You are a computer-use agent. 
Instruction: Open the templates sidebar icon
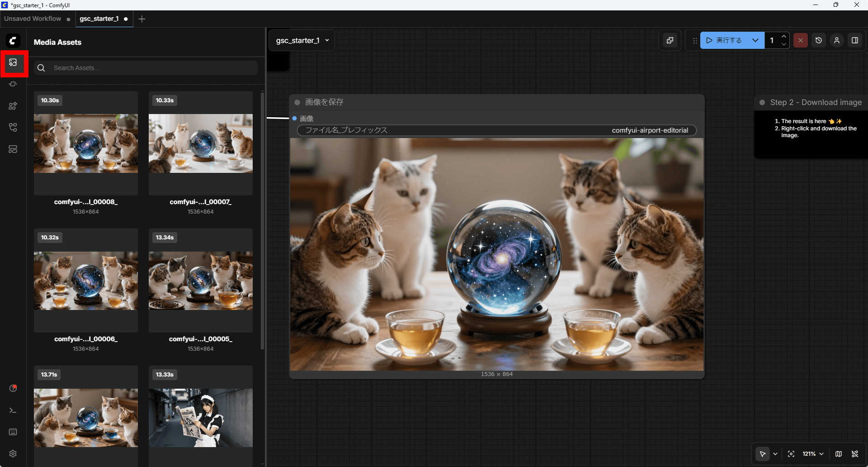13,149
